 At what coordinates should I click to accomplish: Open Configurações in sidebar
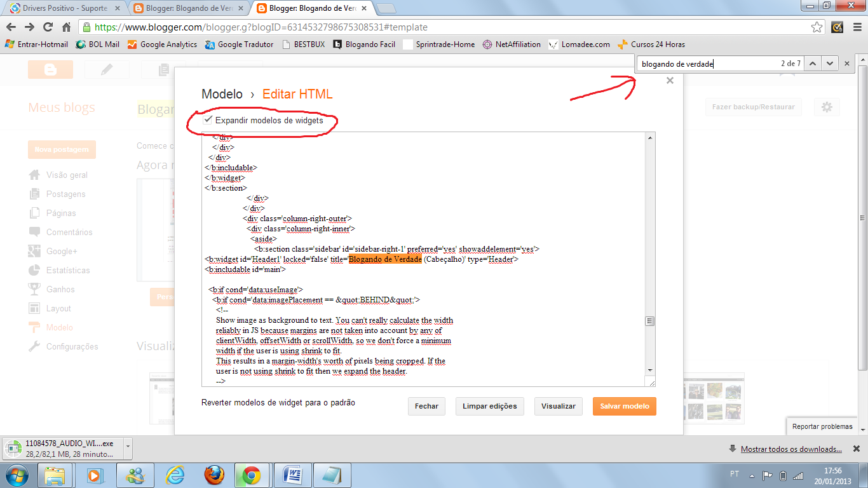pyautogui.click(x=72, y=346)
